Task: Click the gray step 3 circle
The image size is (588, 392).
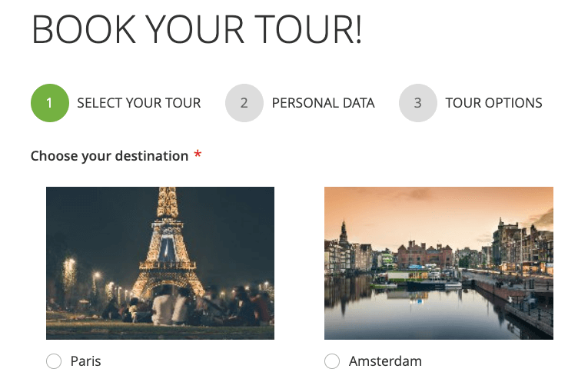Action: point(417,103)
